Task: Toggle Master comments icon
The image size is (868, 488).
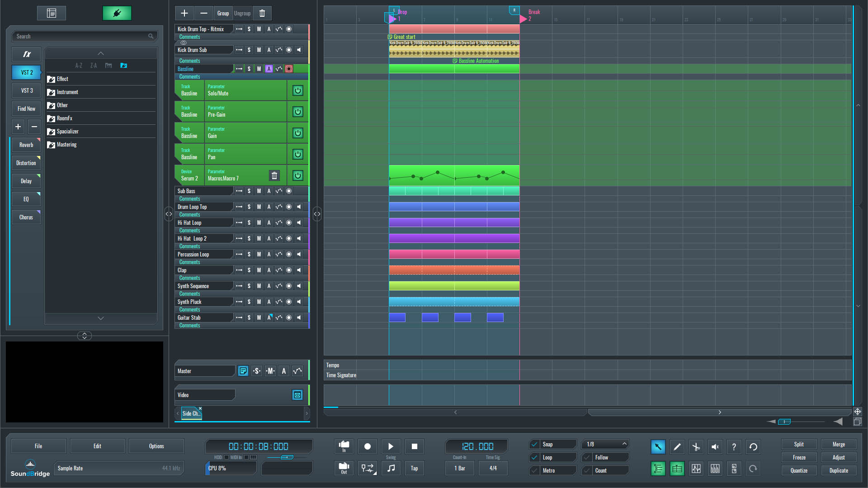Action: [243, 371]
